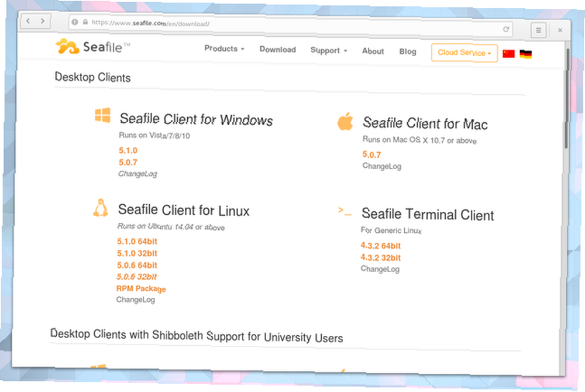Screen dimensions: 585x392
Task: Download Linux client 5.0.6 32bit
Action: (136, 277)
